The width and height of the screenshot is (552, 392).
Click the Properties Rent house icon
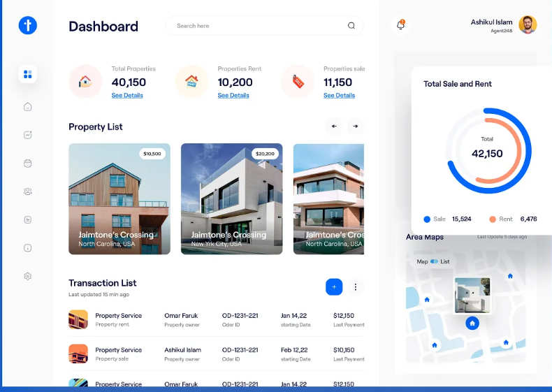[x=191, y=81]
